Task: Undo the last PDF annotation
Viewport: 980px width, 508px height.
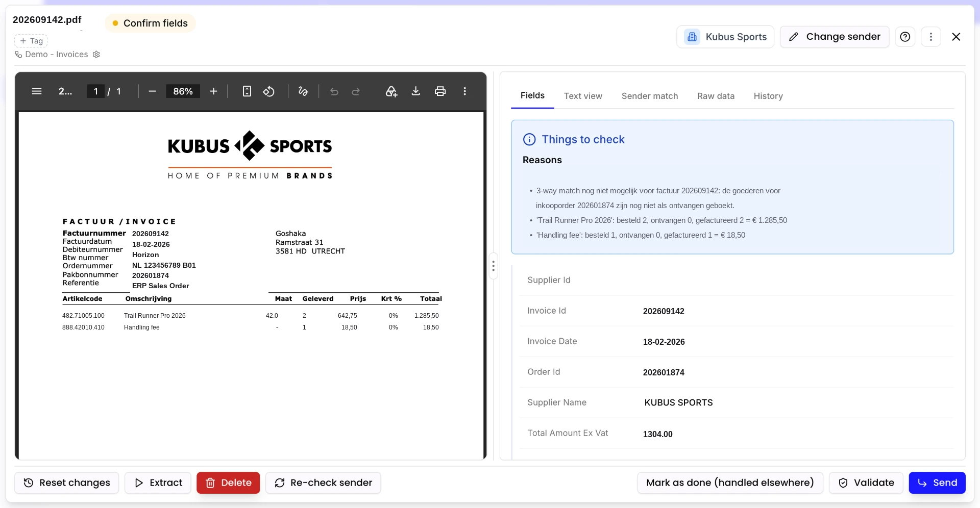Action: pyautogui.click(x=334, y=91)
